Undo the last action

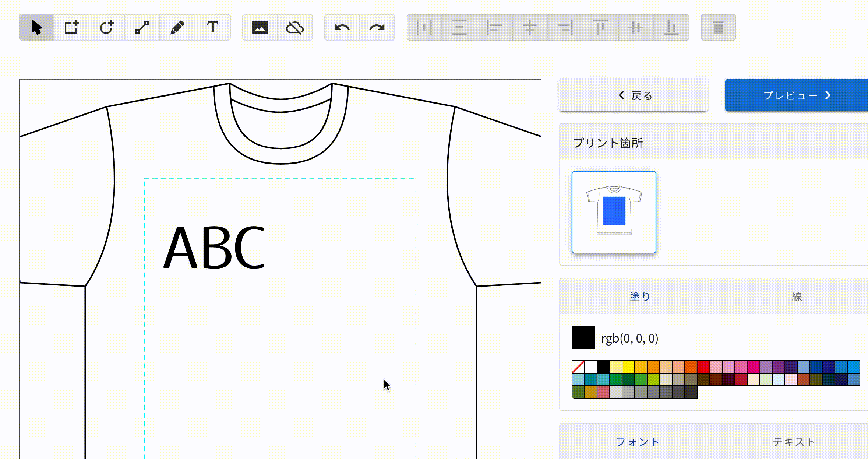pyautogui.click(x=342, y=27)
